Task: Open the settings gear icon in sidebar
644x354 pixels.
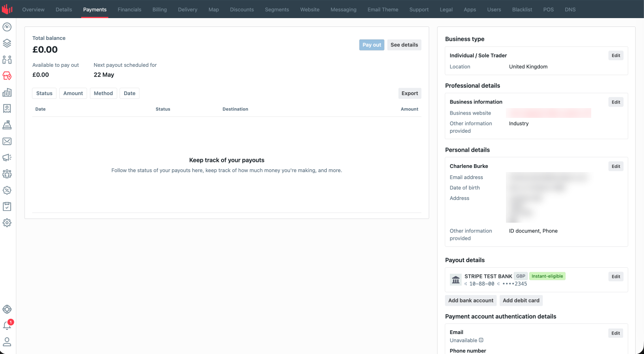Action: point(7,223)
